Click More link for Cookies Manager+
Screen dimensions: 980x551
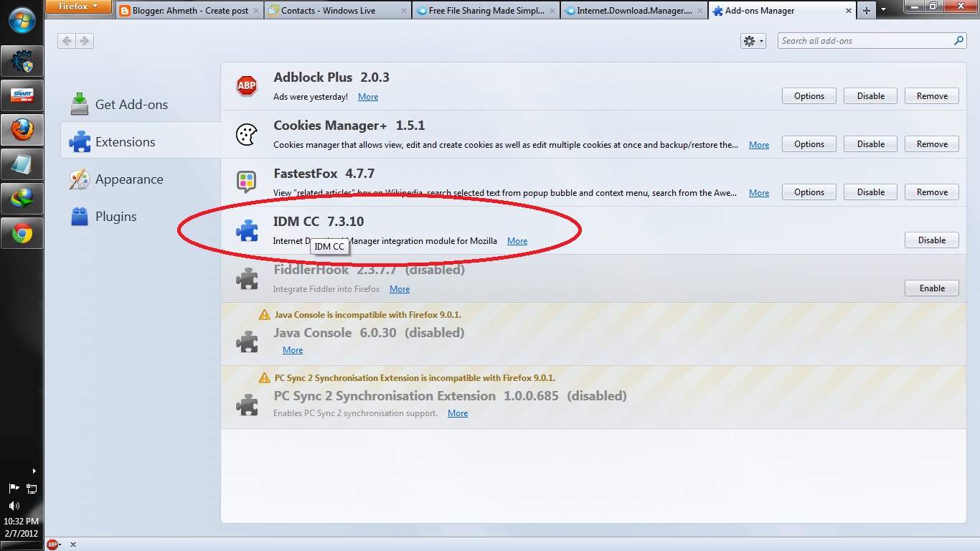[x=759, y=145]
